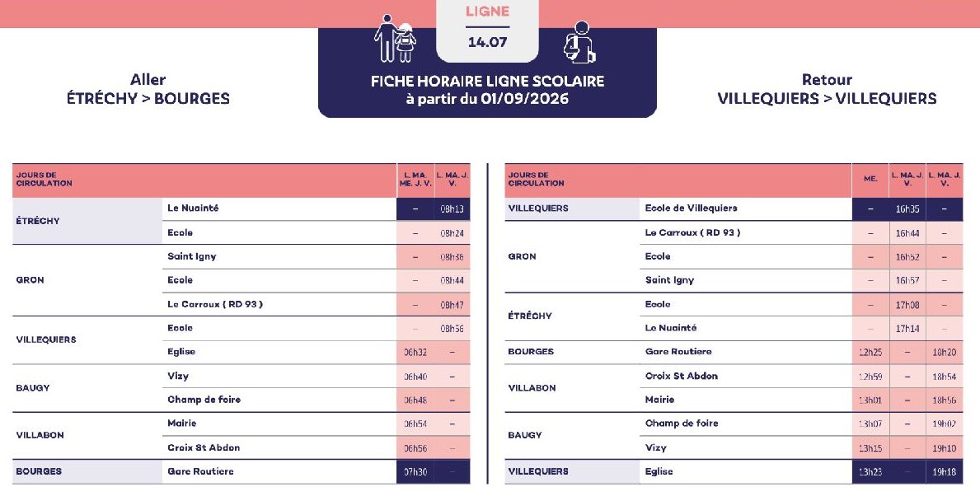This screenshot has height=501, width=980.
Task: Select the 16h35 Ecole de Villequiers time
Action: [x=907, y=209]
